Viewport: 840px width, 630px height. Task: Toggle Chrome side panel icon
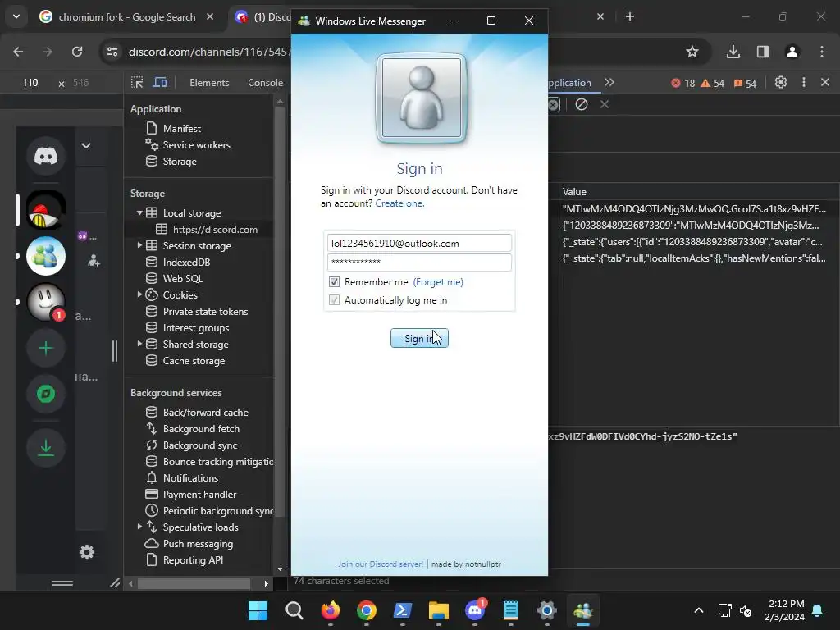(x=763, y=52)
